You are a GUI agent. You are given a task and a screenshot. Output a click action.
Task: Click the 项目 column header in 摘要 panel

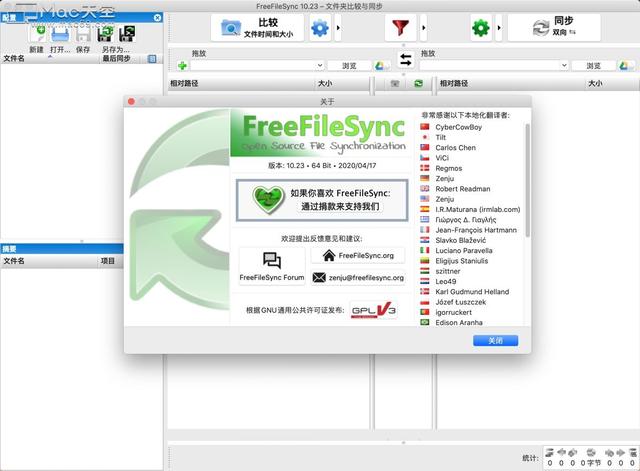111,261
